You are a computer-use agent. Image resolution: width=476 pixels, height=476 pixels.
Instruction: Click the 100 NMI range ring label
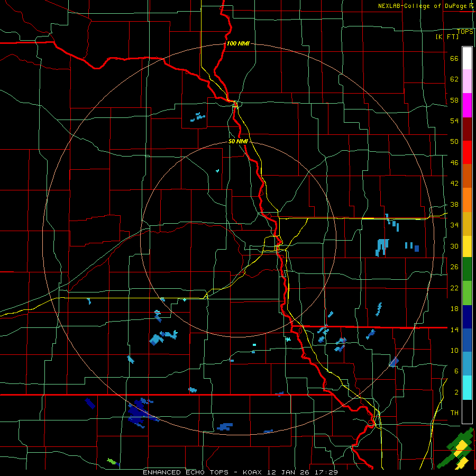(238, 43)
